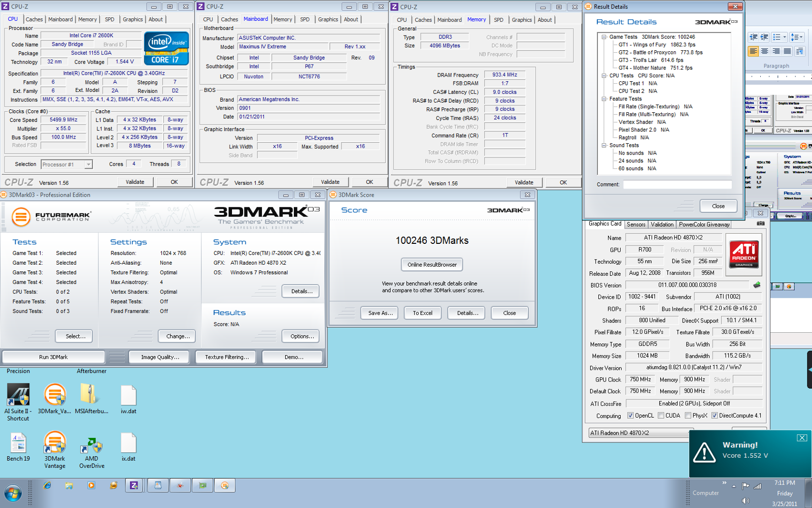Collapse Sound Tests tree node
The width and height of the screenshot is (812, 508).
[x=604, y=145]
